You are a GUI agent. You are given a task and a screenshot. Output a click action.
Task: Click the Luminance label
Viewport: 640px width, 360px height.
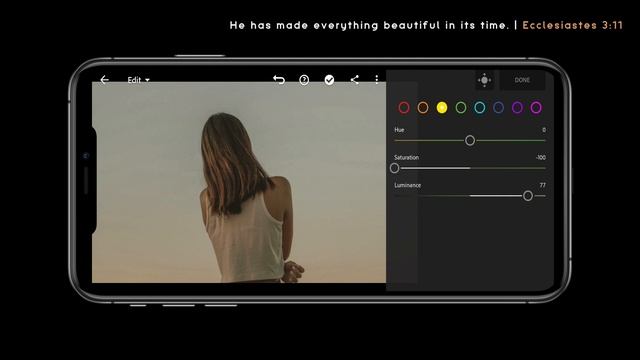[407, 185]
